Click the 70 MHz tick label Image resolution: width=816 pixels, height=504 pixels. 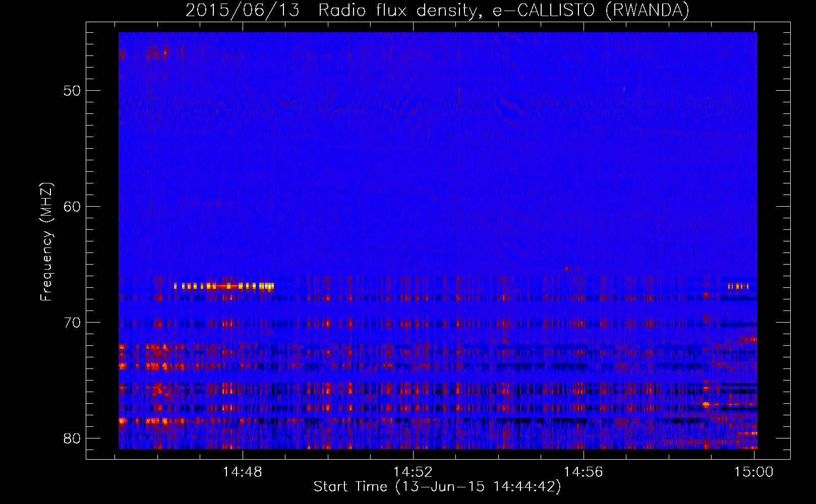tap(72, 323)
